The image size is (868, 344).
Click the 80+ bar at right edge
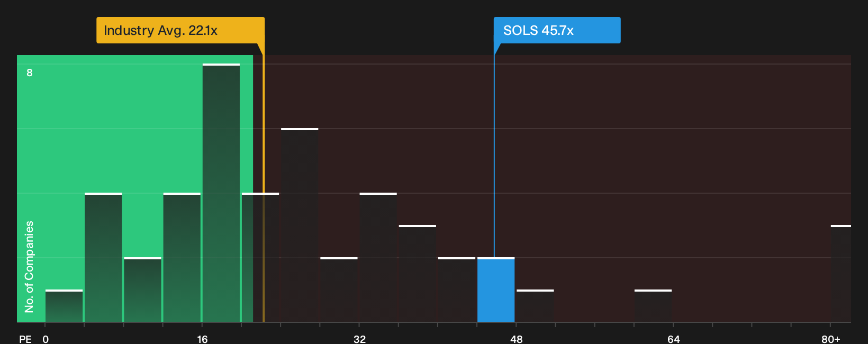point(841,274)
